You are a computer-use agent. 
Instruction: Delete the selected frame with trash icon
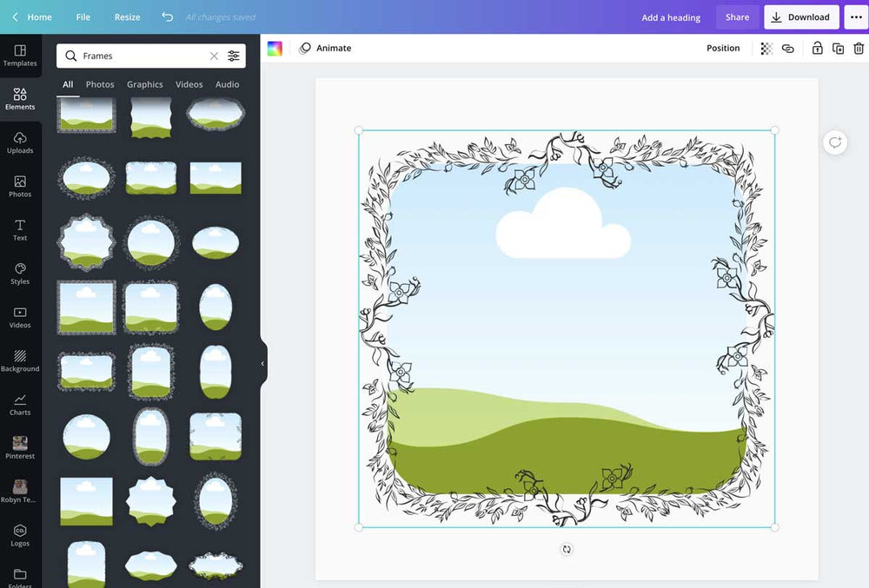(859, 49)
